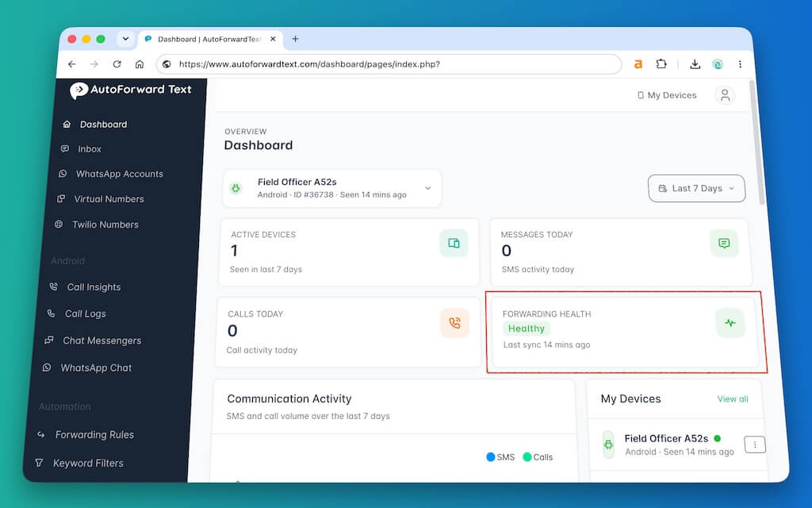Select the Dashboard | AutoForwardText tab
Image resolution: width=812 pixels, height=508 pixels.
point(211,40)
